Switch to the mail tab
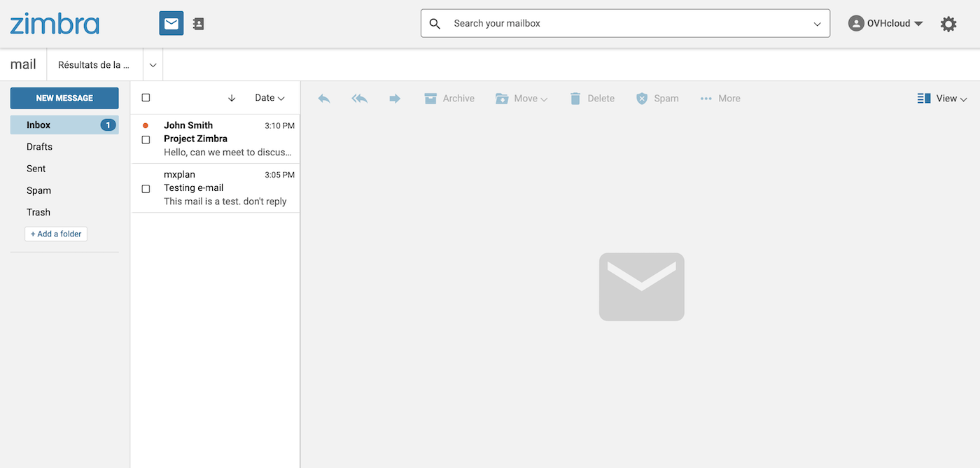This screenshot has width=980, height=468. [x=22, y=64]
